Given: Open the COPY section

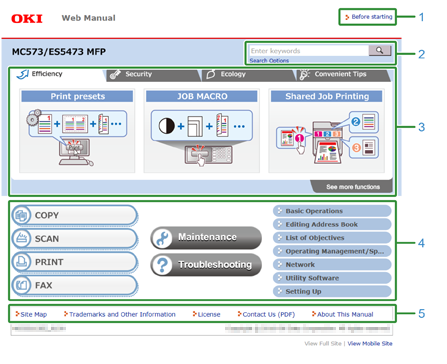Looking at the screenshot, I should 75,215.
